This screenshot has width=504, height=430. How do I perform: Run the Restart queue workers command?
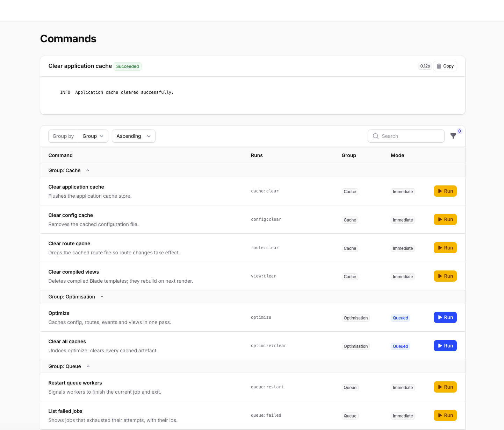click(445, 387)
